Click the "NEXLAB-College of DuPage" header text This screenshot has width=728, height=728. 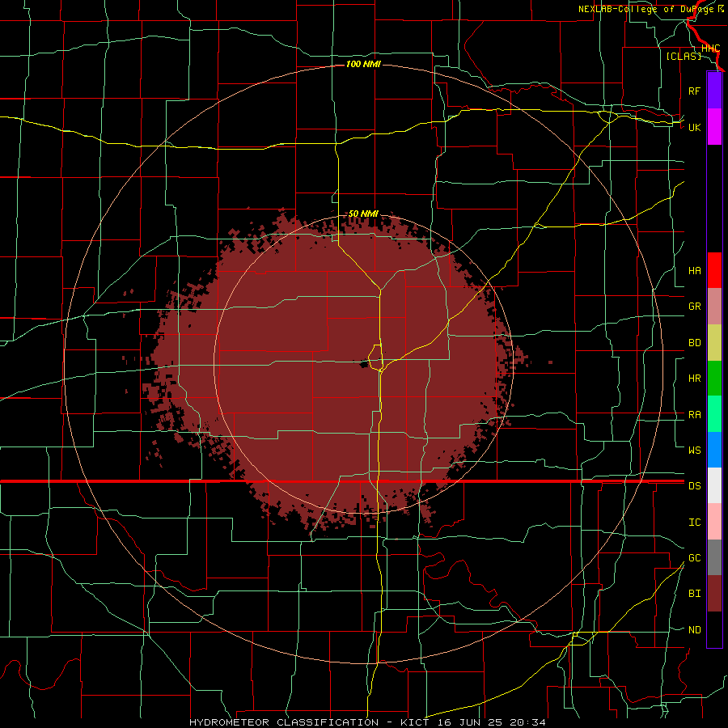(x=647, y=9)
